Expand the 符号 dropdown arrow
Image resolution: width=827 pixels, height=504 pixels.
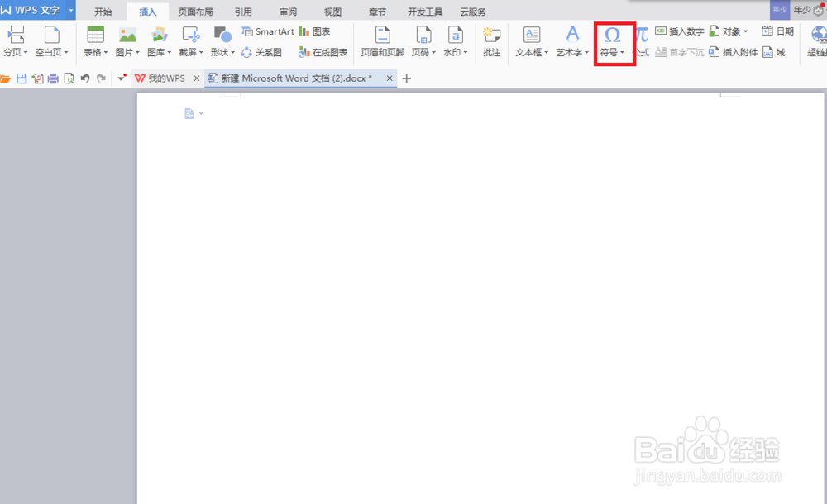click(x=623, y=52)
